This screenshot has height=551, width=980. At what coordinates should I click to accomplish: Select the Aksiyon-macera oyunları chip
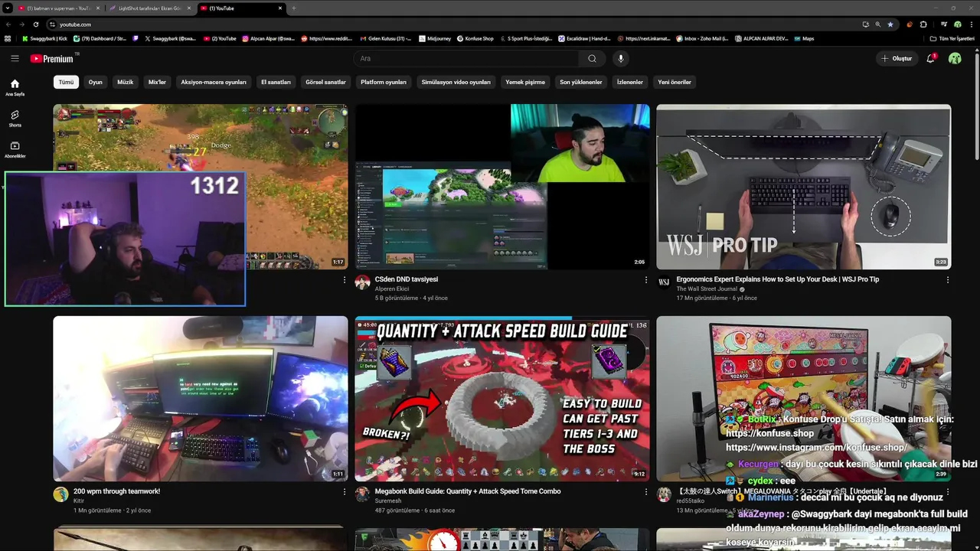click(214, 82)
